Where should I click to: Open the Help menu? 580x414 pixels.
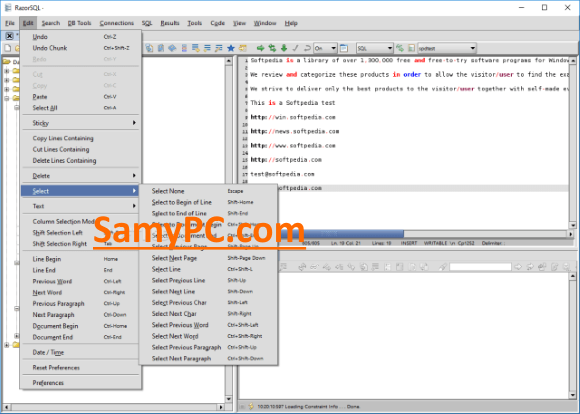[x=291, y=23]
